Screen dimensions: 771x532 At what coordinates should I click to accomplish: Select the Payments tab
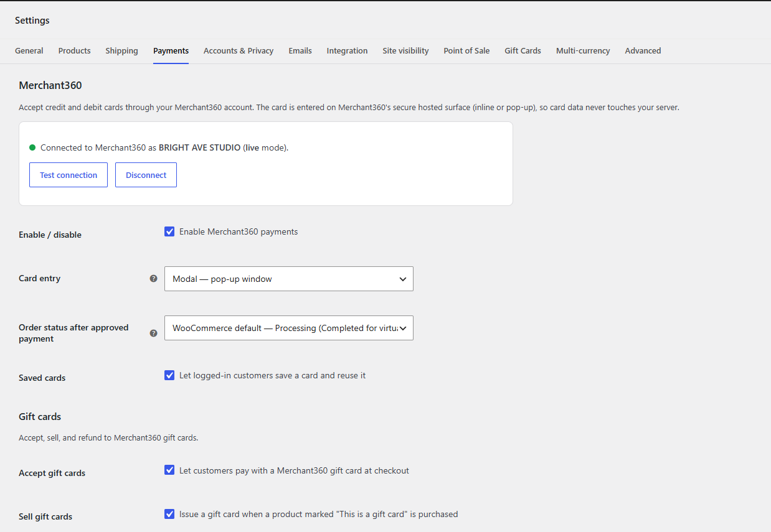171,51
